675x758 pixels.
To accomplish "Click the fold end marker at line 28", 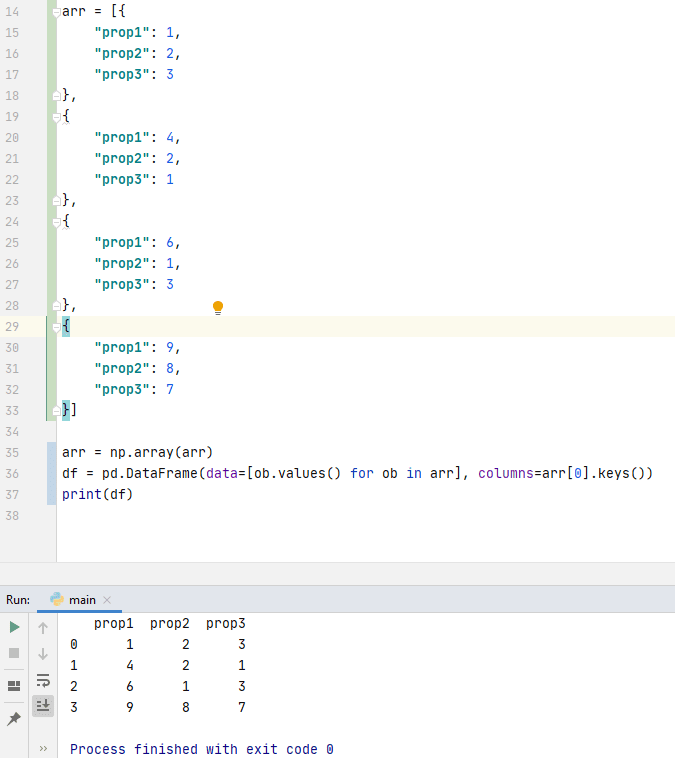I will (56, 305).
